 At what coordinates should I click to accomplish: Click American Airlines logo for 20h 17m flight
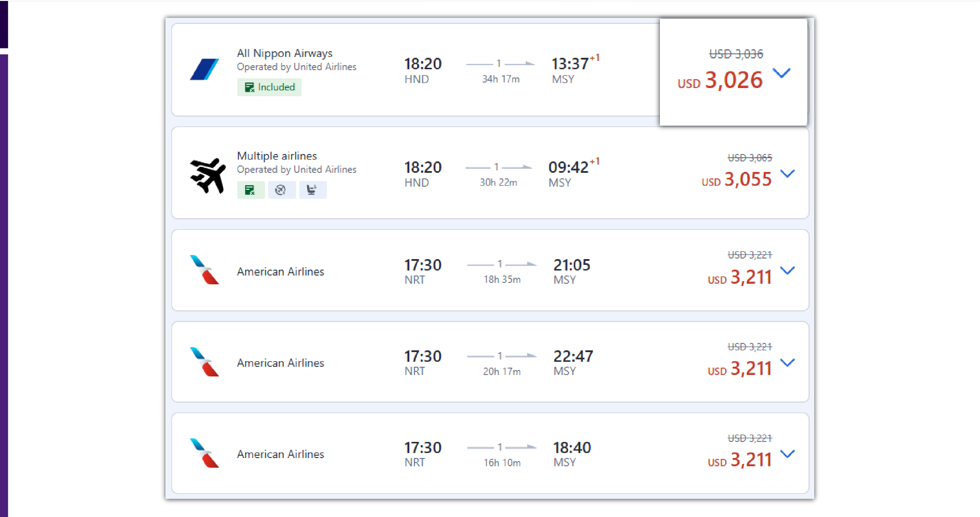204,362
